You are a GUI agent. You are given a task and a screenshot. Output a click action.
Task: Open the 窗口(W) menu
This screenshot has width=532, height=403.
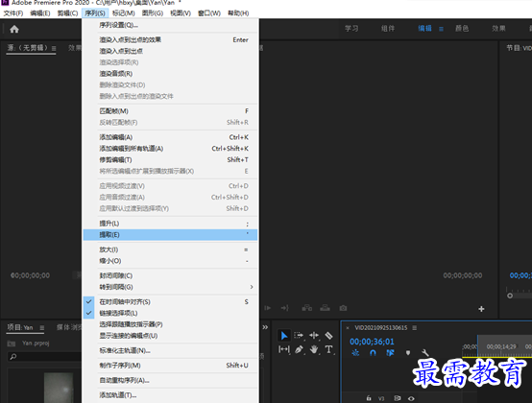(209, 13)
